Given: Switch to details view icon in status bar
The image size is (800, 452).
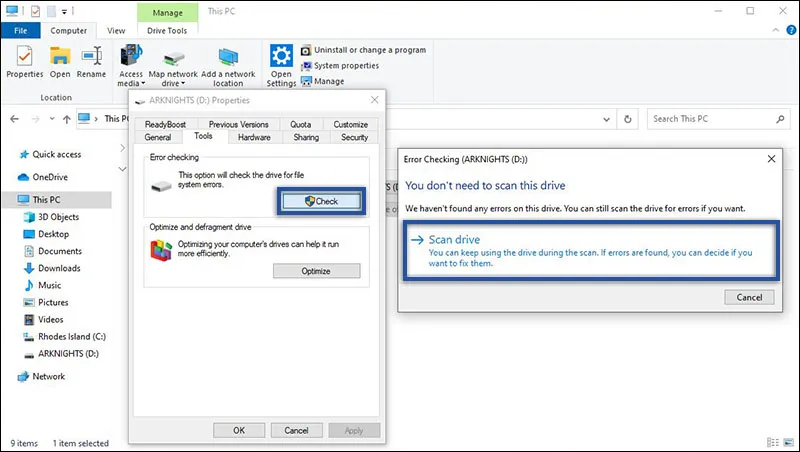Looking at the screenshot, I should pyautogui.click(x=773, y=442).
